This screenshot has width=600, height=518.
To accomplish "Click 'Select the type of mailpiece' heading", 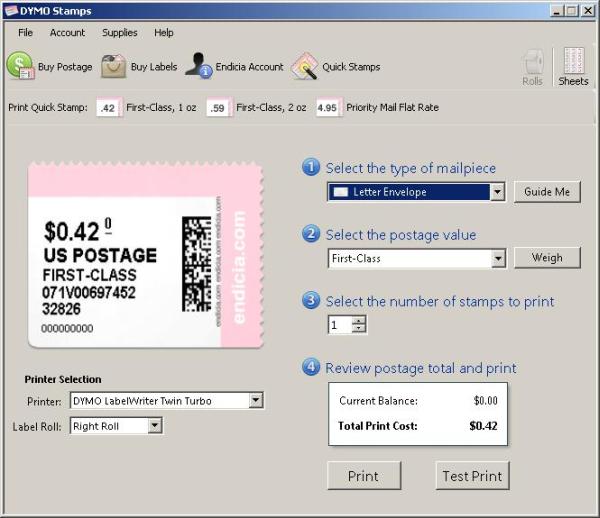I will click(x=411, y=168).
